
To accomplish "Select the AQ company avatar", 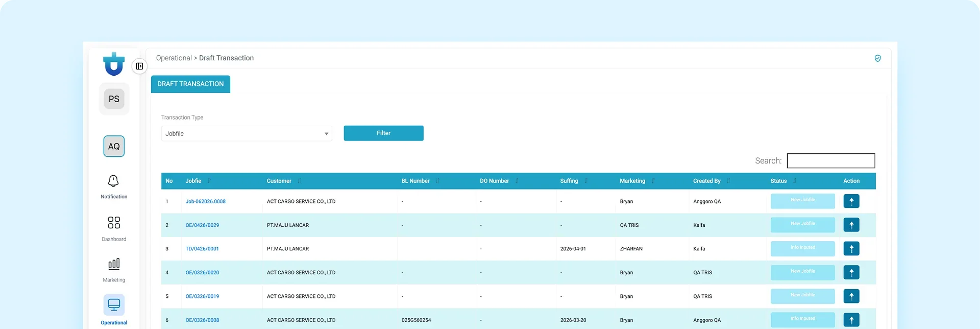I will (x=114, y=146).
